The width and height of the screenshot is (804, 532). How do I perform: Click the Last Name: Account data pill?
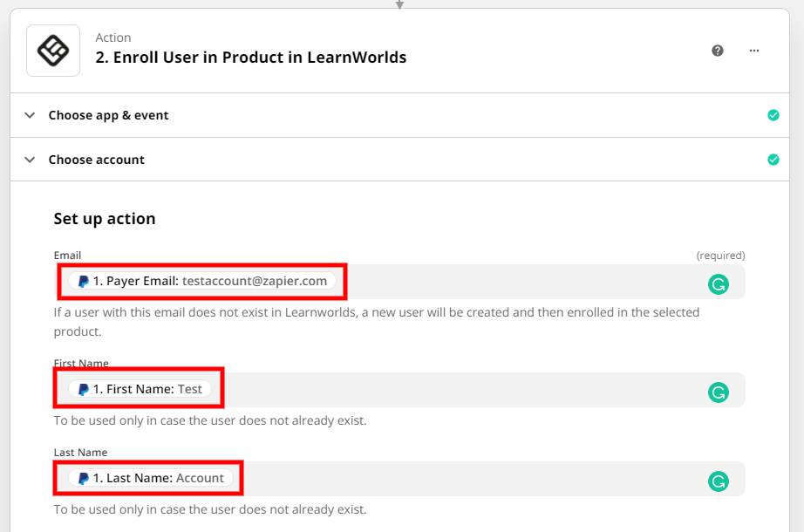click(148, 477)
